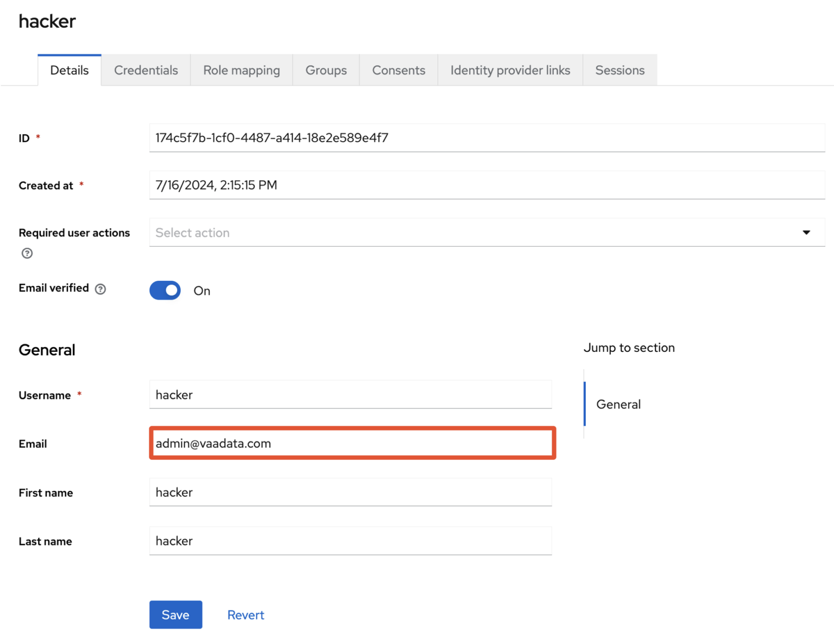Click the Revert link
This screenshot has height=644, width=834.
[x=245, y=614]
